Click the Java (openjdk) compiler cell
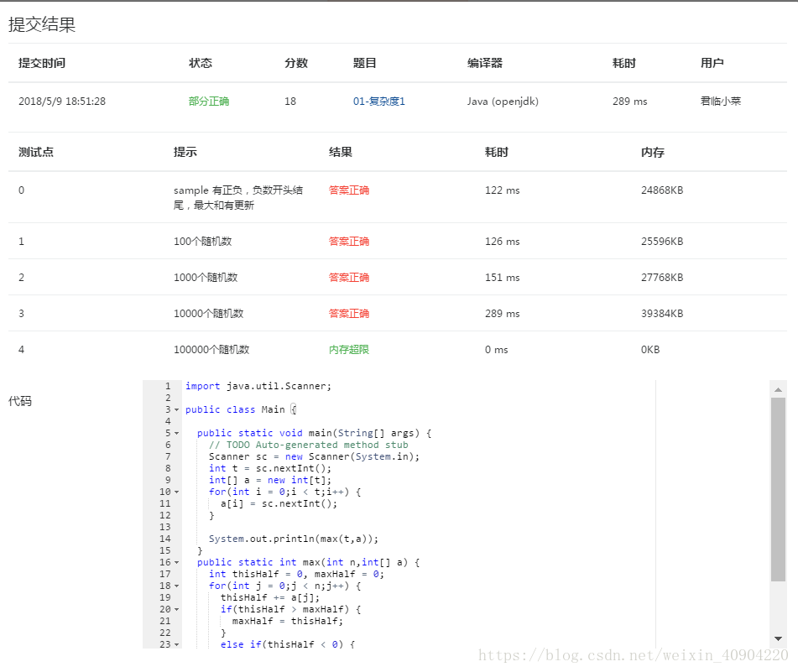The height and width of the screenshot is (672, 798). pos(503,102)
